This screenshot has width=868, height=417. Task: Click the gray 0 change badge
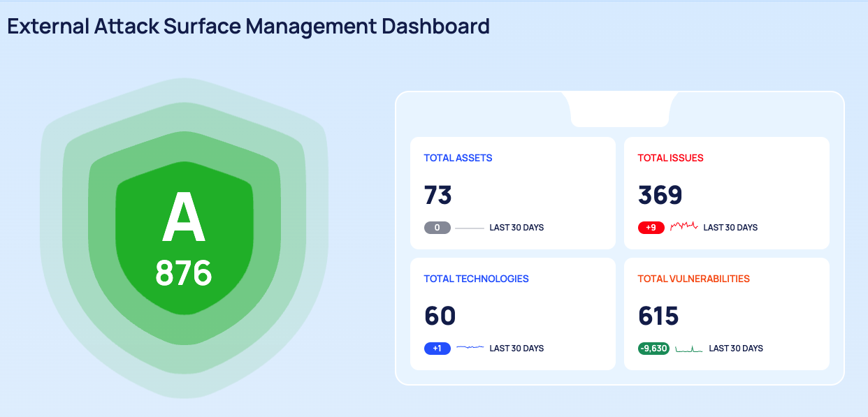tap(437, 228)
